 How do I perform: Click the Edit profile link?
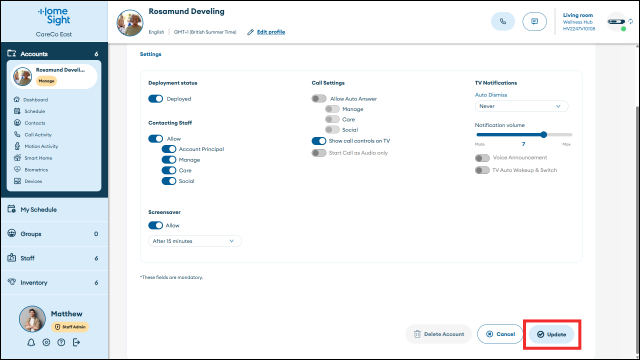271,32
